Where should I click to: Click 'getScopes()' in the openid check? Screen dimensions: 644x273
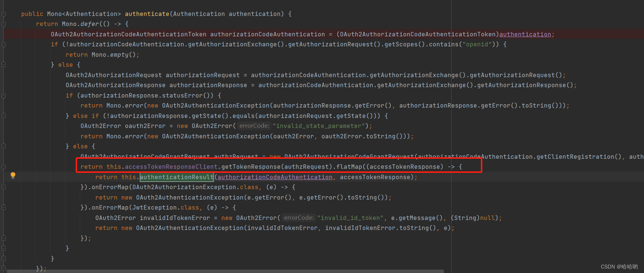click(405, 45)
